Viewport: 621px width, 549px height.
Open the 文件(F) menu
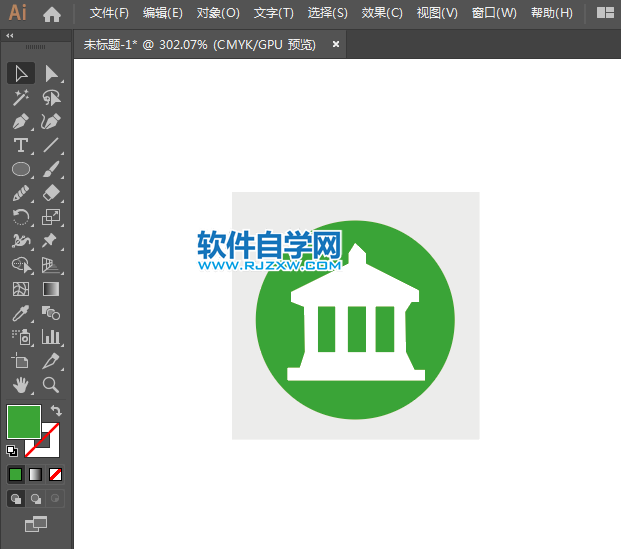[x=109, y=13]
